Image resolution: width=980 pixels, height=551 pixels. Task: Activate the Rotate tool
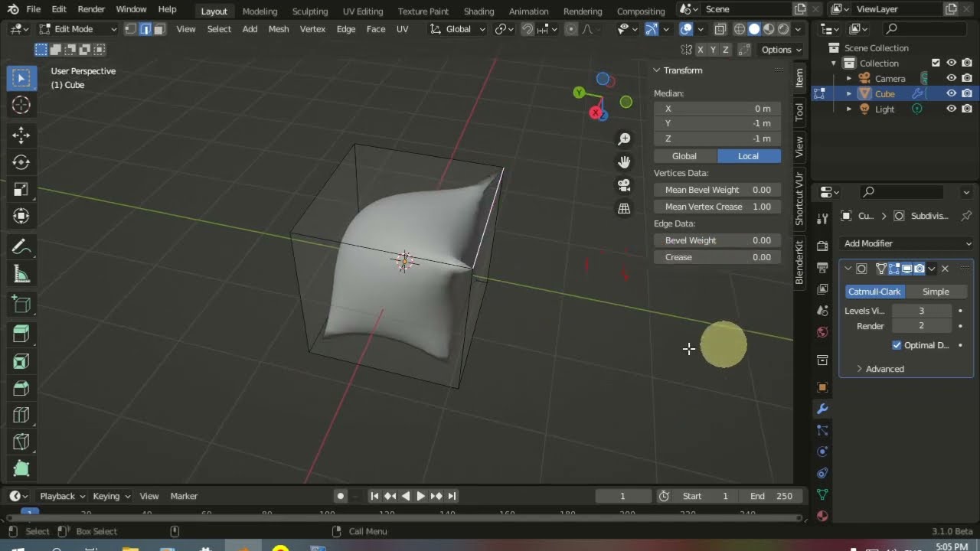pos(21,162)
